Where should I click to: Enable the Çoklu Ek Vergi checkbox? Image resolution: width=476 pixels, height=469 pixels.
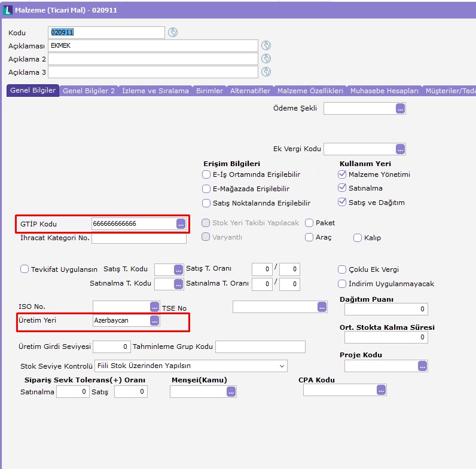coord(342,269)
